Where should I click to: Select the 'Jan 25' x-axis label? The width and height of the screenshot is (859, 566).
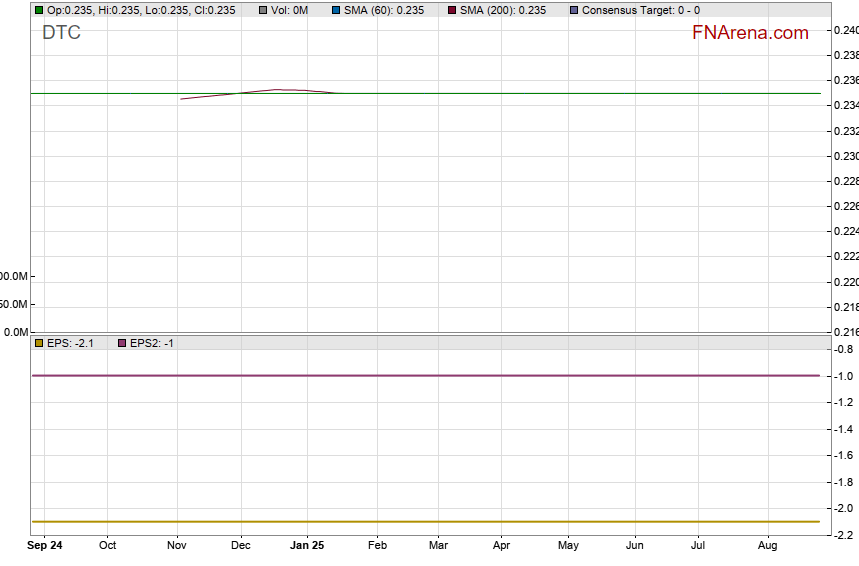click(x=307, y=546)
